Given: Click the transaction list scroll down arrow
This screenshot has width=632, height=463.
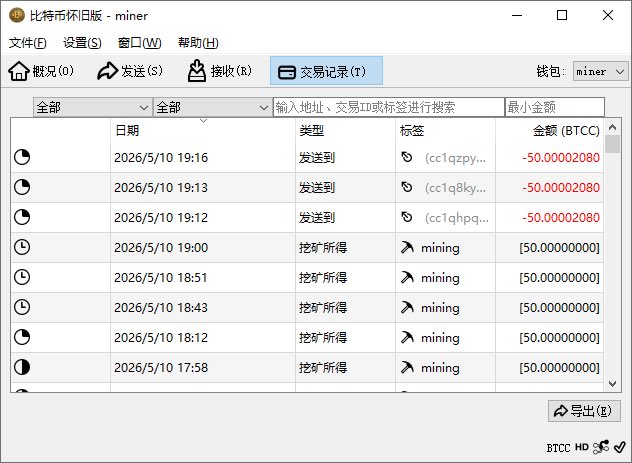Looking at the screenshot, I should pyautogui.click(x=612, y=384).
